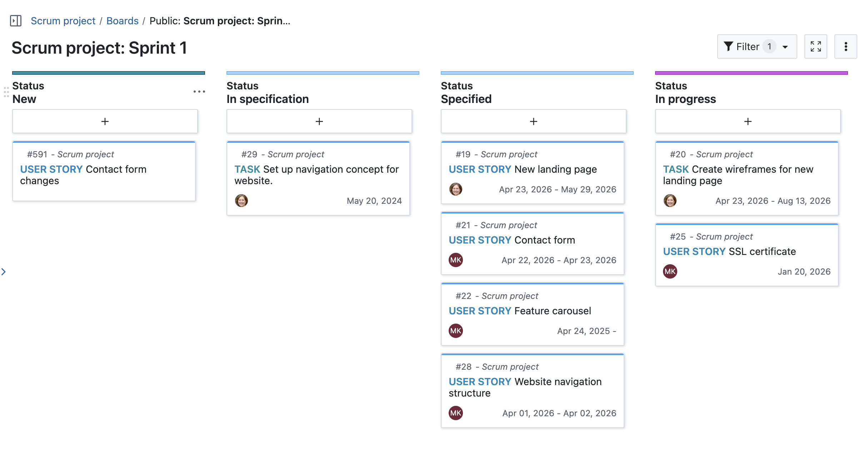Click the MK avatar on SSL certificate card

(670, 271)
